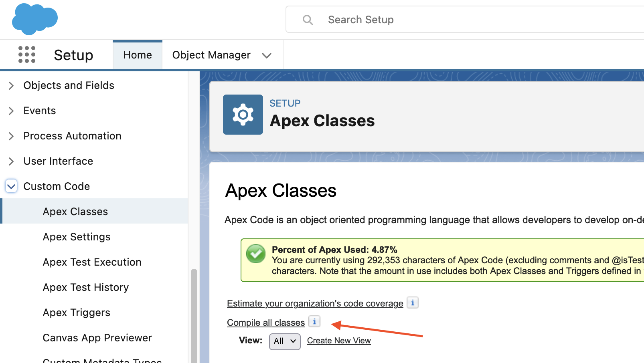Expand the Objects and Fields section

[11, 85]
